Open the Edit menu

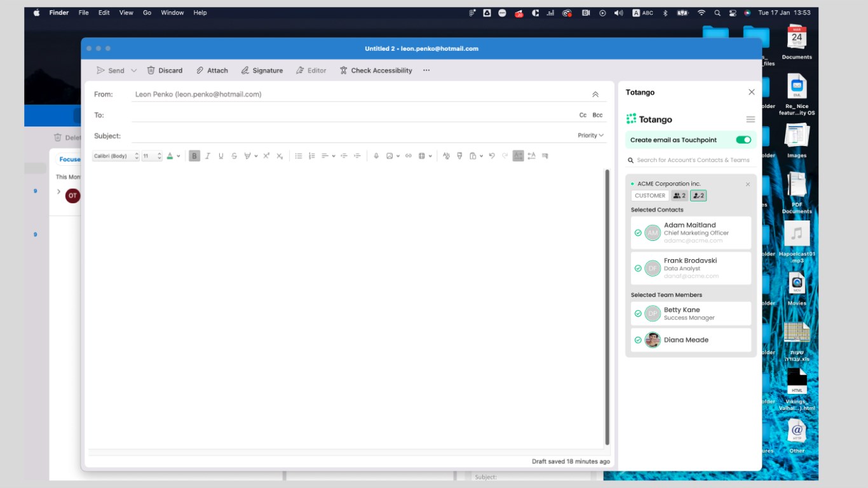(x=104, y=13)
